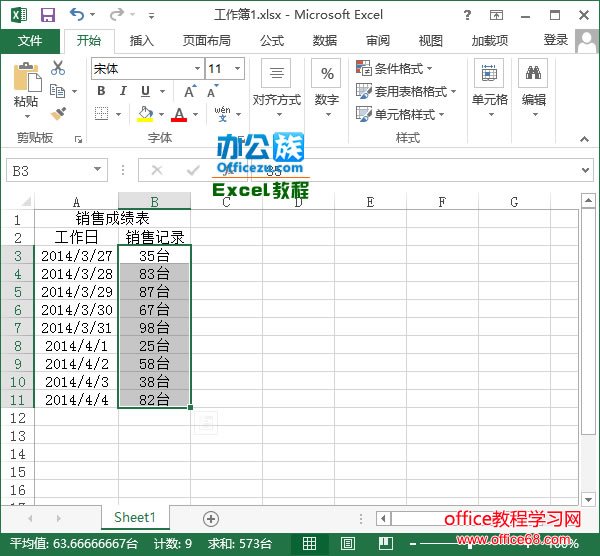The height and width of the screenshot is (556, 600).
Task: Open the File tab
Action: 30,41
